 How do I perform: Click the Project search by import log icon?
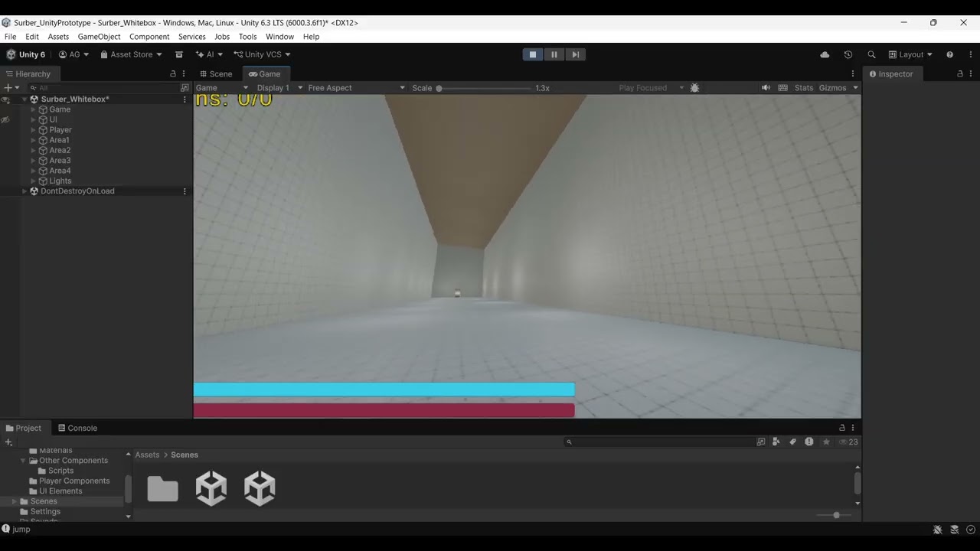(808, 442)
